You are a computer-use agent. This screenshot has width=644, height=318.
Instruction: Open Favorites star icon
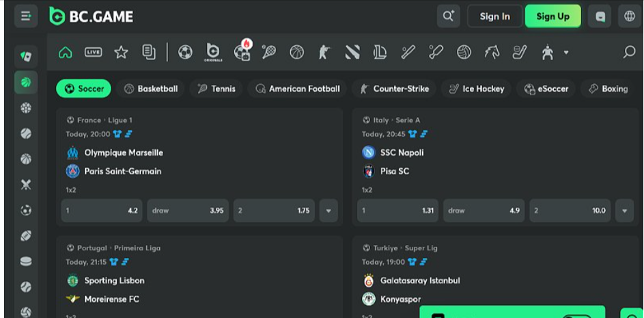tap(121, 53)
